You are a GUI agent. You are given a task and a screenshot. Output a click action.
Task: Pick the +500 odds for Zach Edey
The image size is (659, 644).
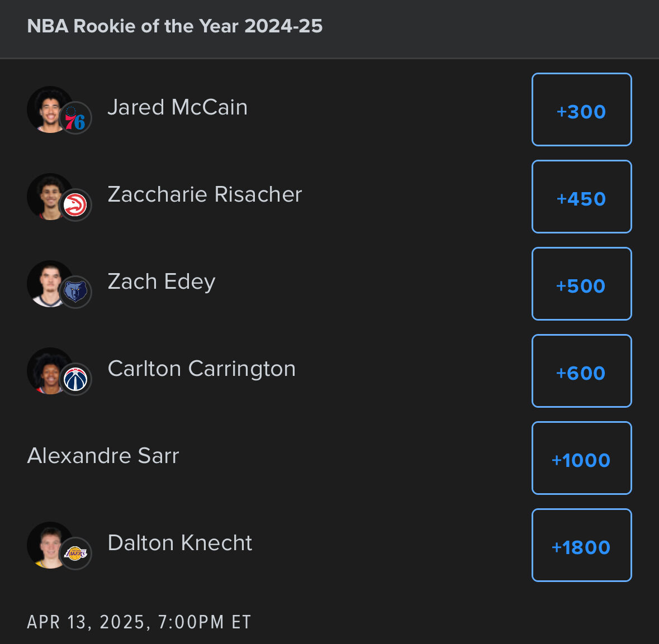click(x=581, y=284)
